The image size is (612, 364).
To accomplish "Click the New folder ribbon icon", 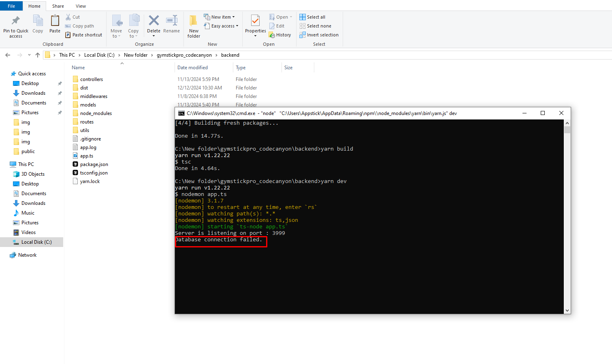I will click(x=194, y=21).
